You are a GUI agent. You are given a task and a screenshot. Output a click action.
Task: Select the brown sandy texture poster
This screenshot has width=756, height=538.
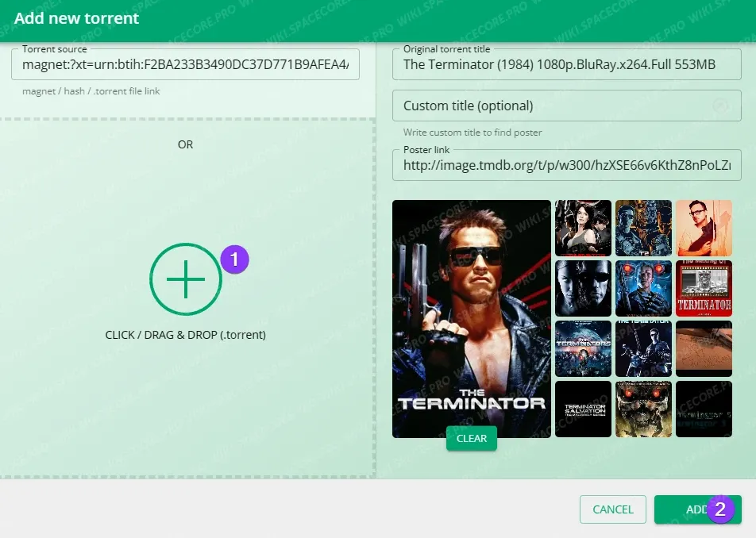pyautogui.click(x=704, y=348)
